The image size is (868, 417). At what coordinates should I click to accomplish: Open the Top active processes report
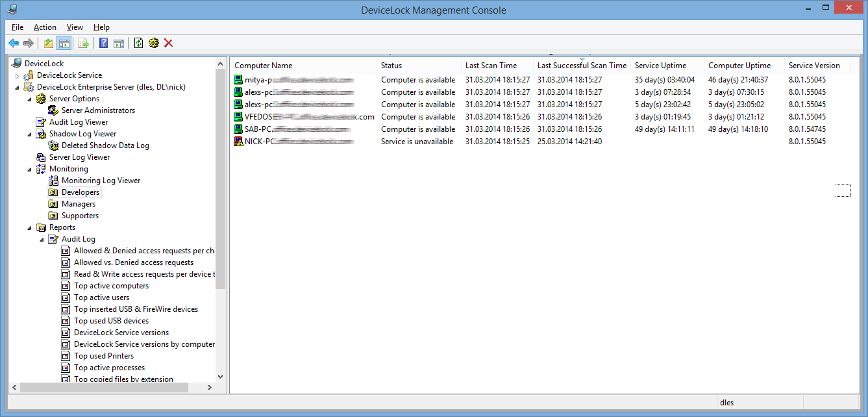(109, 368)
